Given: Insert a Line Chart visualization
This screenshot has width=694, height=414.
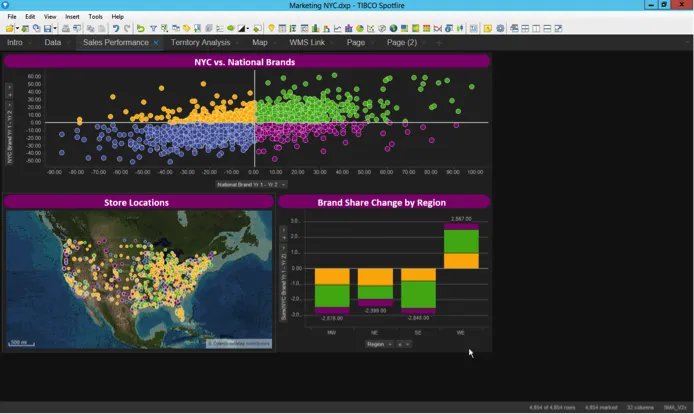Looking at the screenshot, I should pyautogui.click(x=338, y=28).
